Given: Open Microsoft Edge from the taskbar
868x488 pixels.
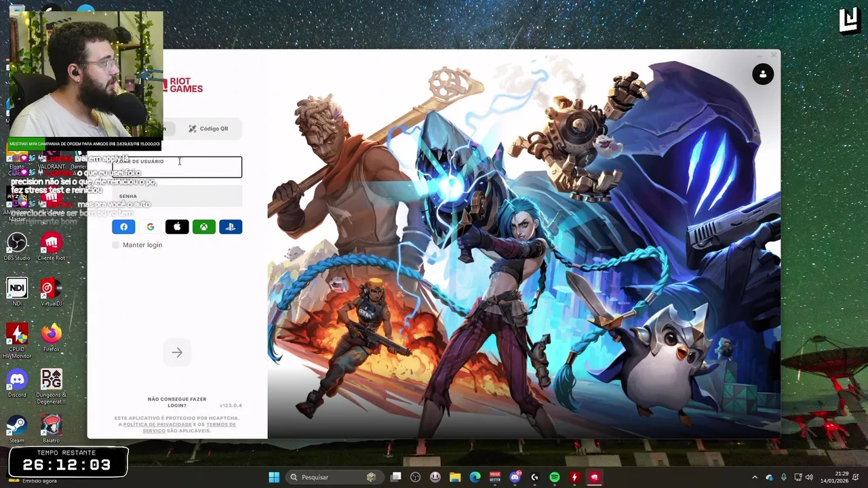Looking at the screenshot, I should pyautogui.click(x=475, y=477).
